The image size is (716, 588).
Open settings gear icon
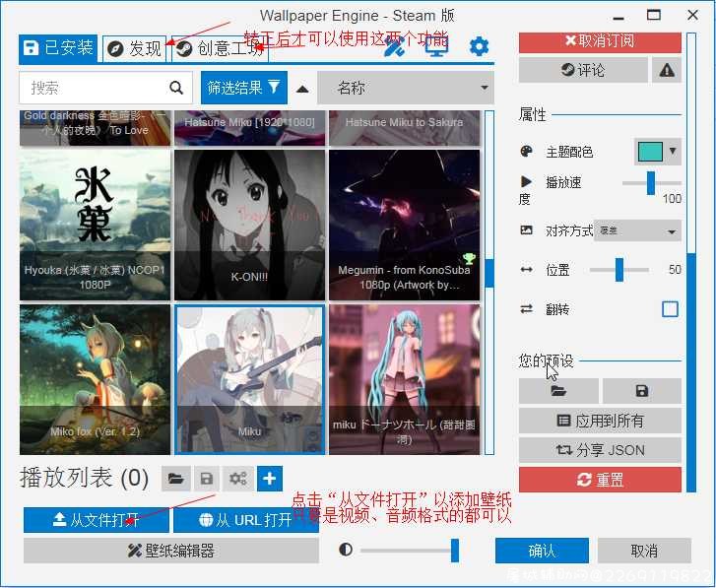point(479,46)
